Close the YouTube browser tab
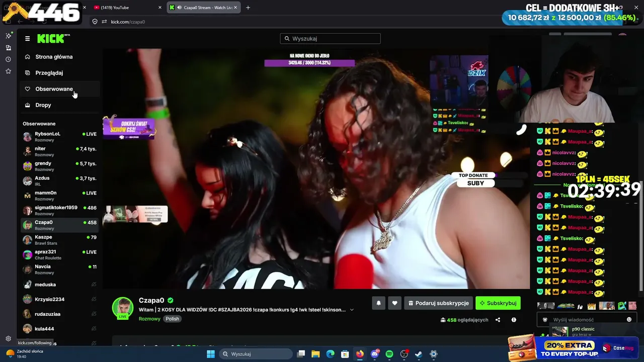The height and width of the screenshot is (362, 644). pyautogui.click(x=160, y=8)
